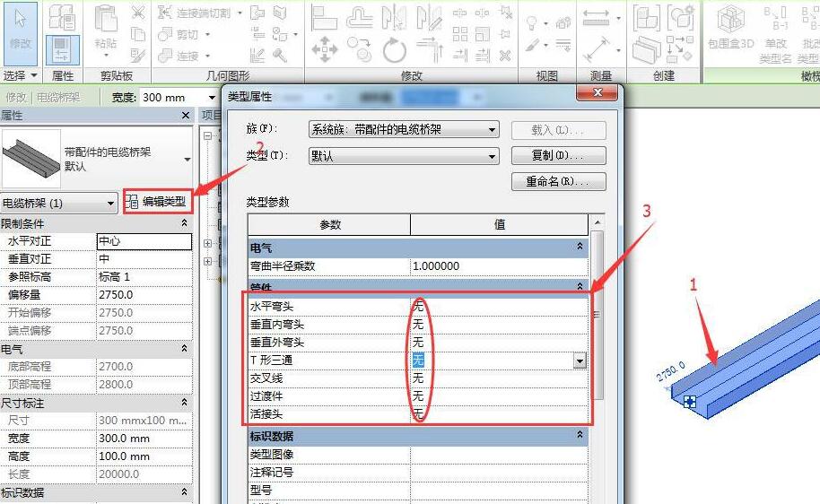Open the 粘贴 paste dropdown arrow

coord(106,55)
